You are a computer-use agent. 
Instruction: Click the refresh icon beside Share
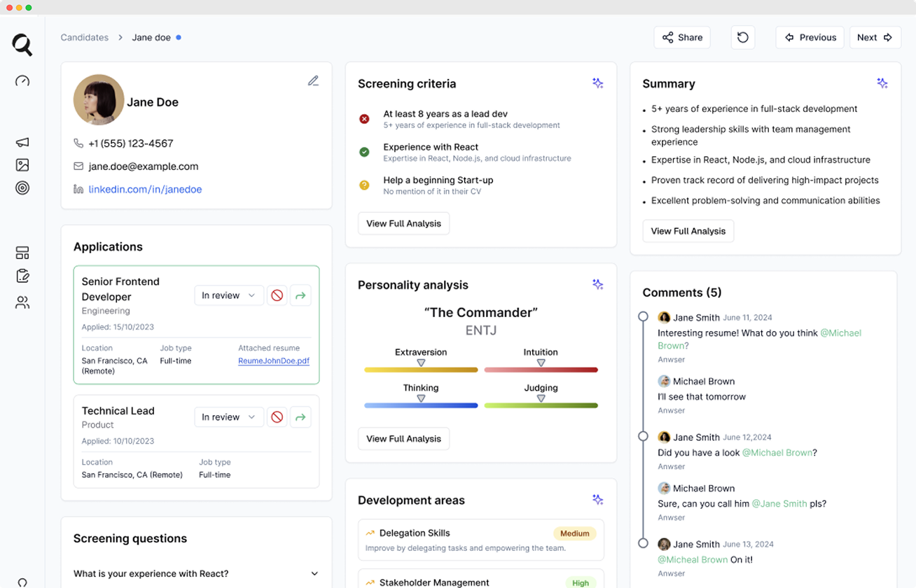coord(742,38)
